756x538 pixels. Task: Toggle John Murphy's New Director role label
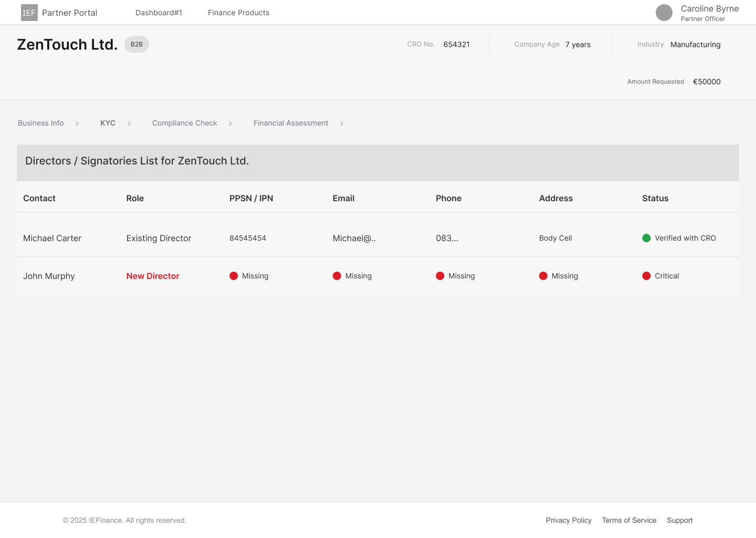(x=152, y=276)
